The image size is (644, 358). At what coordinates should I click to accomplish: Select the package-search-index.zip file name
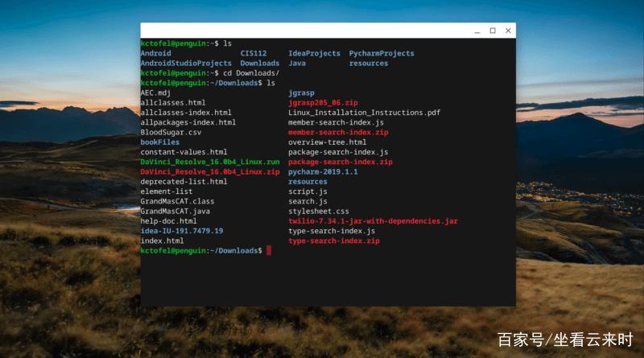[340, 162]
